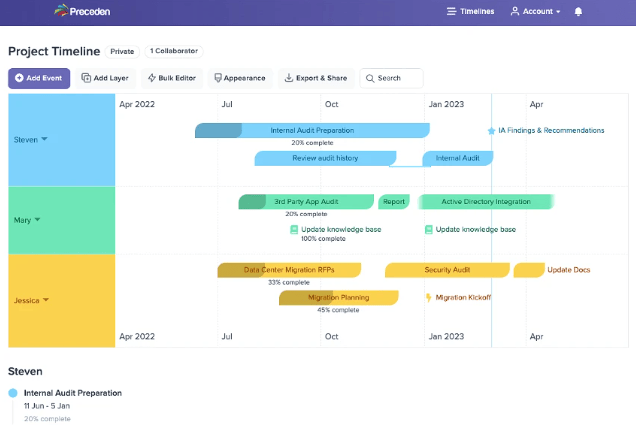This screenshot has width=636, height=430.
Task: Click the Migration Kickoff lightning icon
Action: [429, 297]
